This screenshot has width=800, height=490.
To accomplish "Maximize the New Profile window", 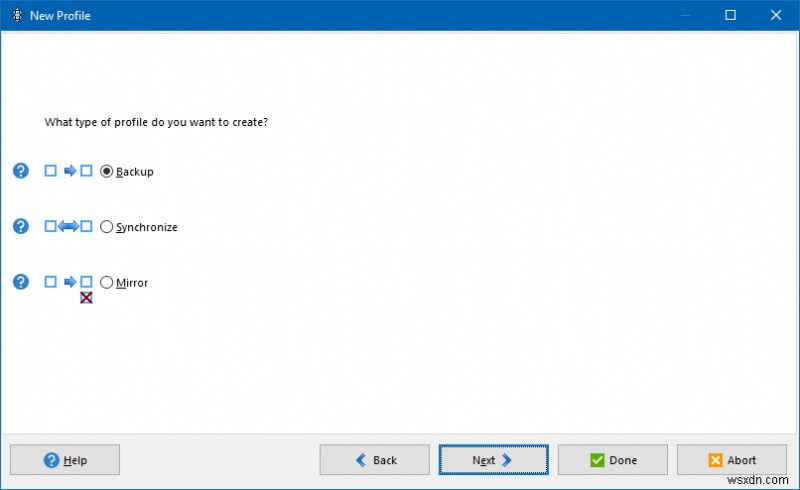I will tap(730, 15).
